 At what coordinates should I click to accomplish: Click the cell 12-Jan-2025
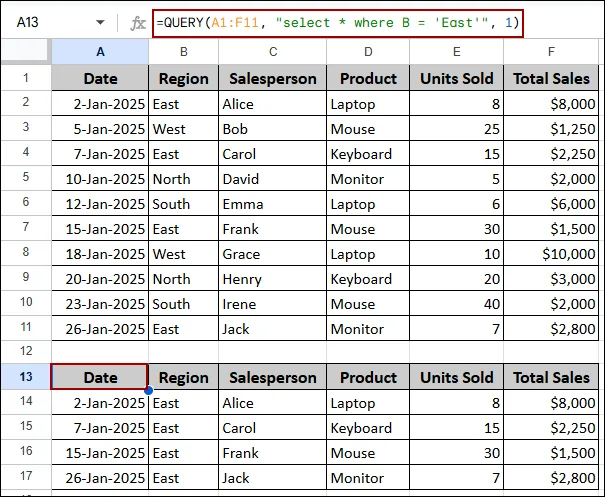coord(100,204)
